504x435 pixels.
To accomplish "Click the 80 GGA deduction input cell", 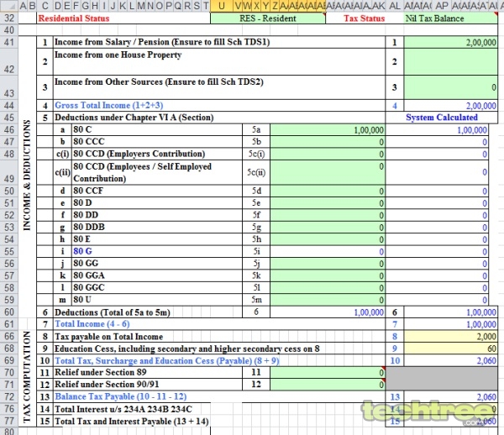I will (328, 275).
